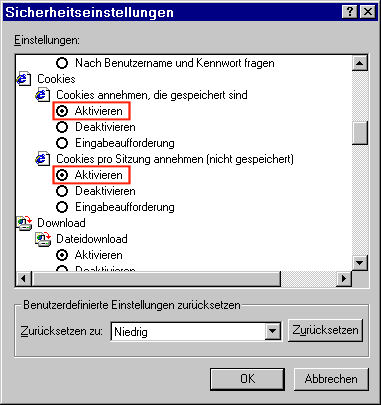The height and width of the screenshot is (405, 381).
Task: Cancel the dialog with Abbrechen
Action: coord(331,379)
